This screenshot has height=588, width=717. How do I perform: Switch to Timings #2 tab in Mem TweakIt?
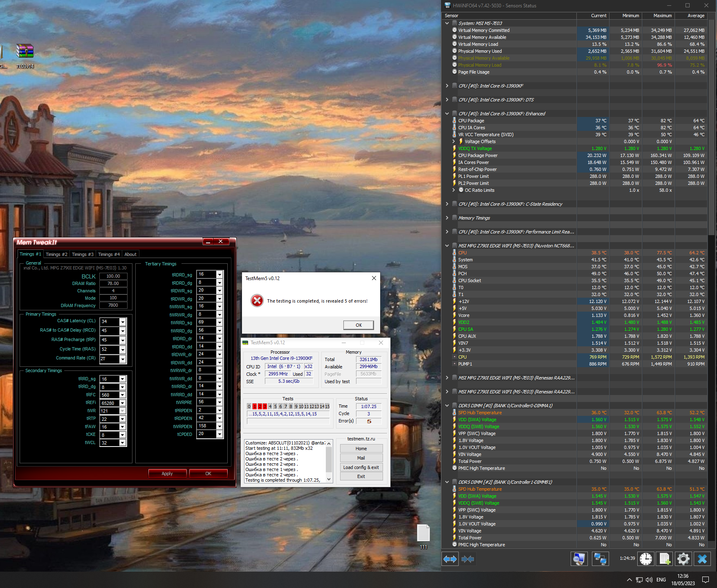[x=56, y=254]
